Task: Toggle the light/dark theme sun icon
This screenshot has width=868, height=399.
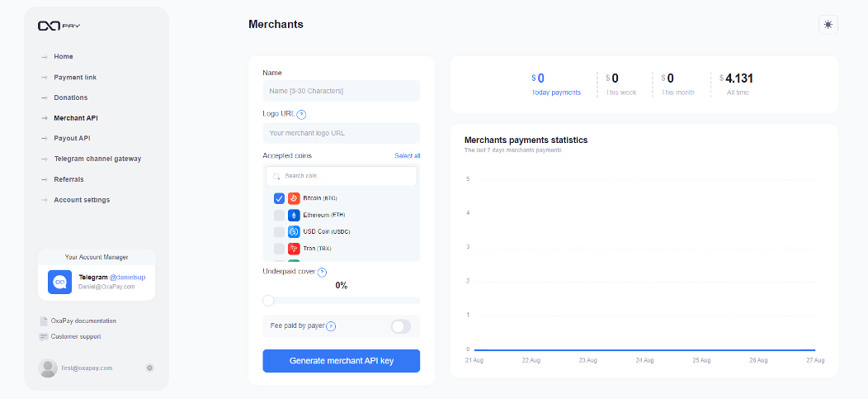Action: (x=828, y=25)
